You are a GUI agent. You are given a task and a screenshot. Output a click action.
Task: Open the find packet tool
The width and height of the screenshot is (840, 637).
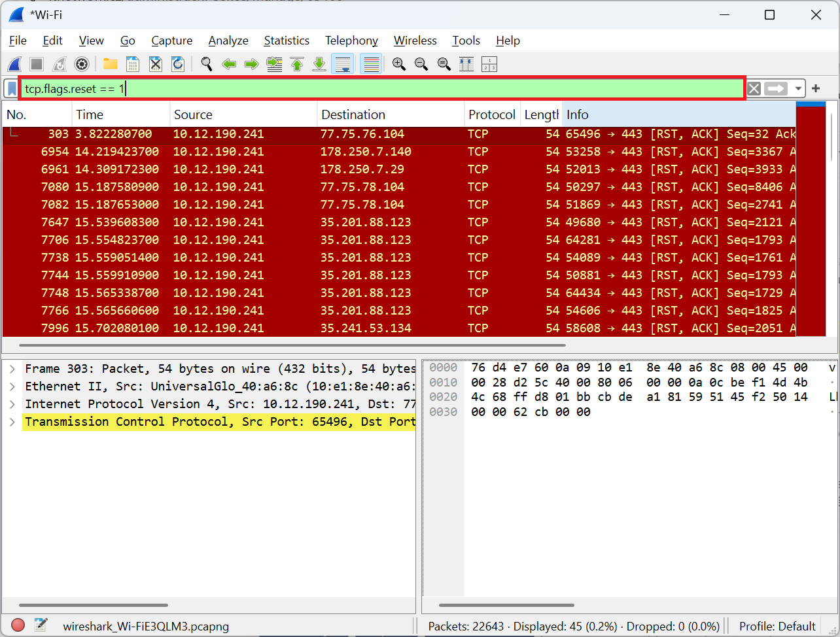click(206, 63)
